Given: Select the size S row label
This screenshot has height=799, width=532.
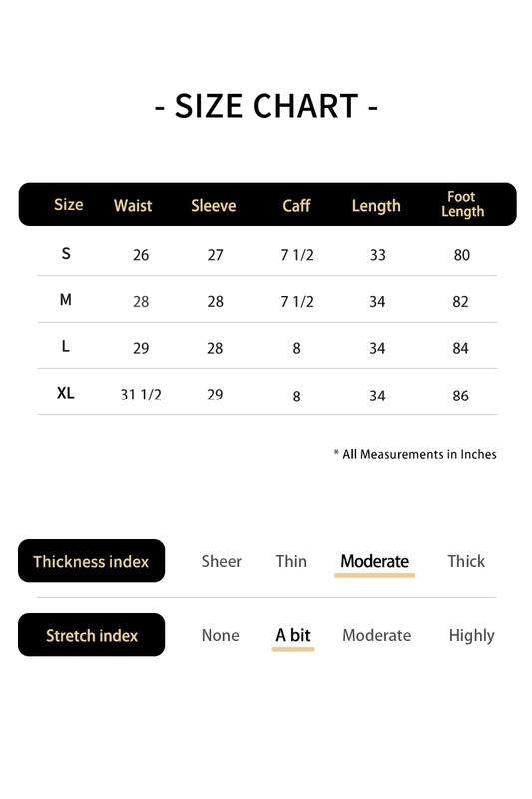Looking at the screenshot, I should (x=66, y=253).
